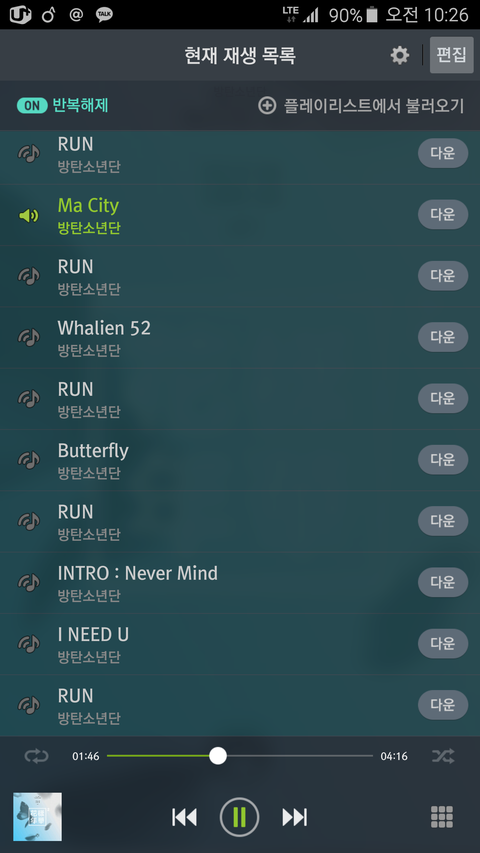This screenshot has height=853, width=480.
Task: Open the grid menu icon
Action: (442, 817)
